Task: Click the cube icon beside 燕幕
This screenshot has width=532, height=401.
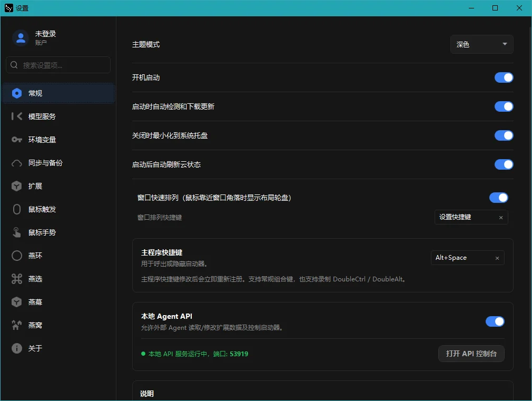Action: (17, 302)
